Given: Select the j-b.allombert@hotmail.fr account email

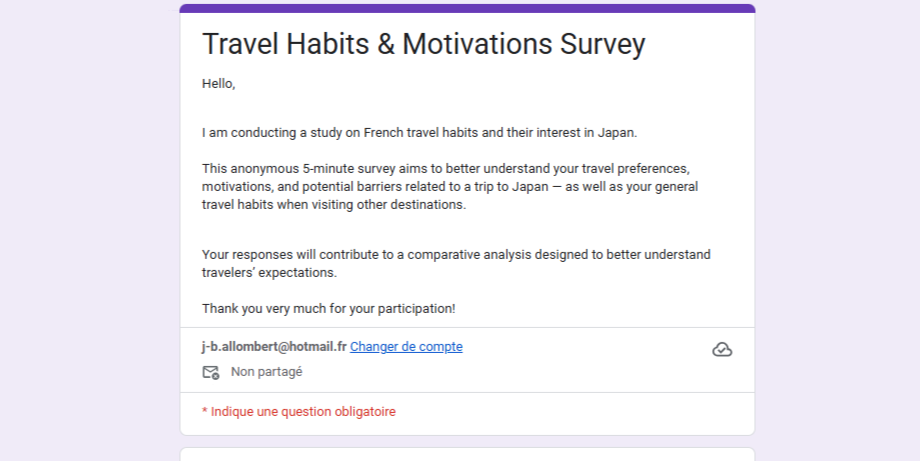Looking at the screenshot, I should (x=274, y=347).
